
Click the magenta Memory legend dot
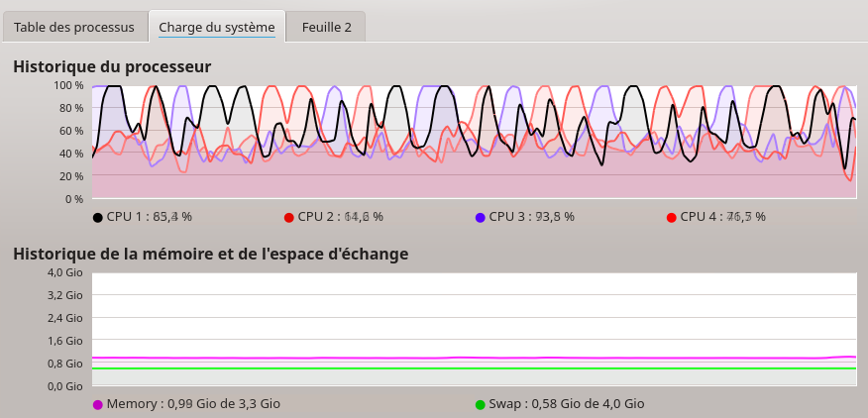(98, 404)
